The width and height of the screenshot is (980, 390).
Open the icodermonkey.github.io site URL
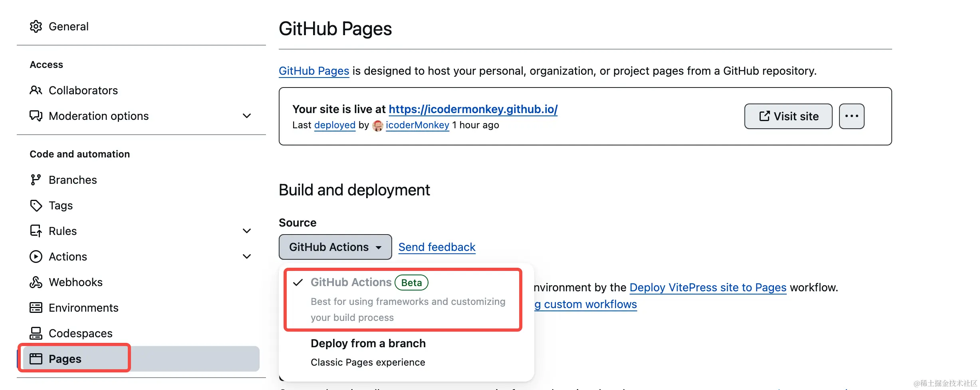[x=473, y=109]
